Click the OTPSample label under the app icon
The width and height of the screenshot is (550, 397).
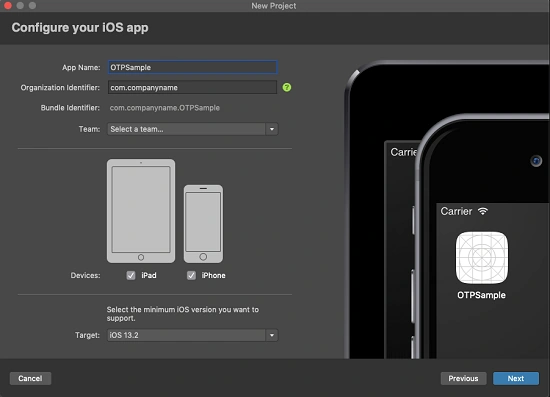(x=481, y=295)
